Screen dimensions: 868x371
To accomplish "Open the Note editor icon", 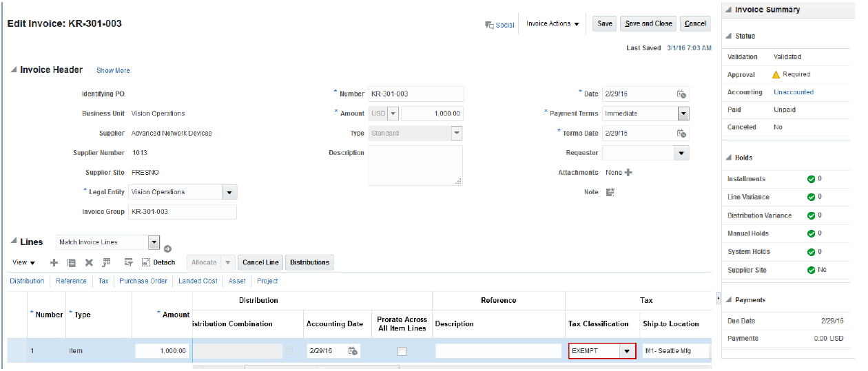I will click(x=610, y=192).
